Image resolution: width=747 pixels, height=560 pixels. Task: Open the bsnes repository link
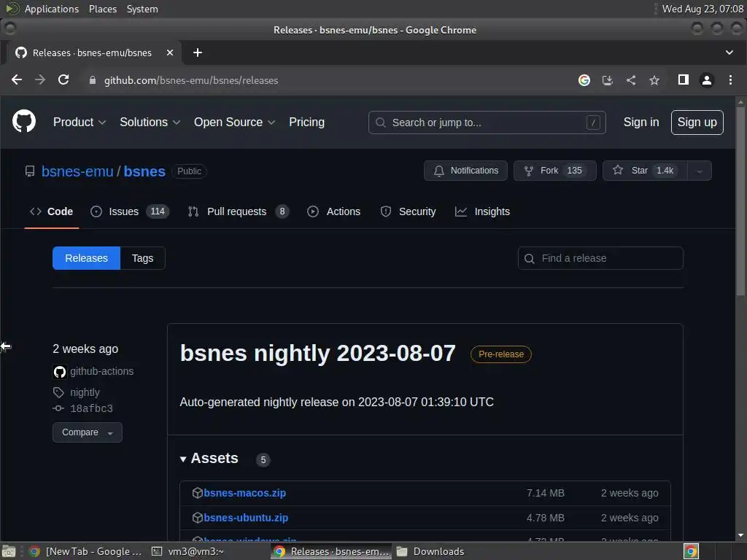point(144,171)
